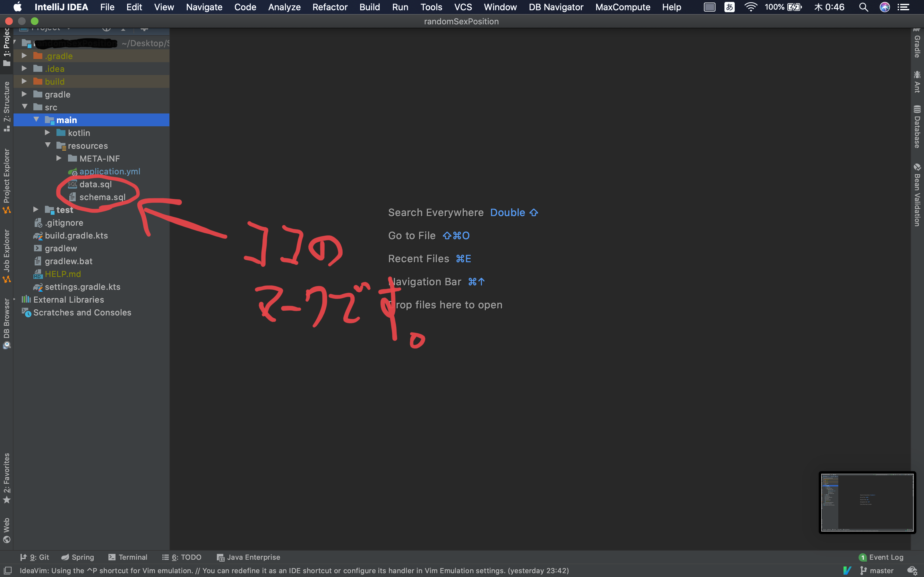Screen dimensions: 924x577
Task: Expand the kotlin folder
Action: click(47, 133)
